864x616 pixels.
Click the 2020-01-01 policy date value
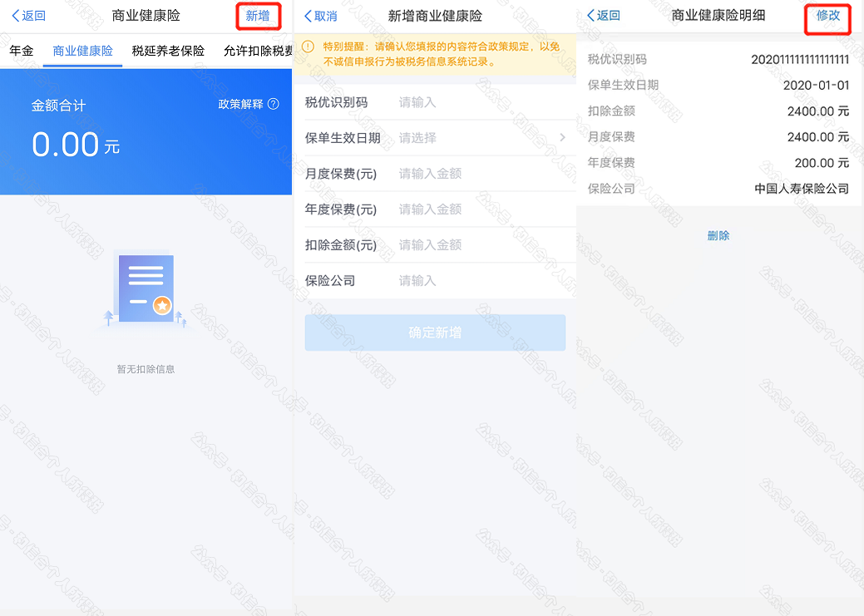(x=816, y=86)
